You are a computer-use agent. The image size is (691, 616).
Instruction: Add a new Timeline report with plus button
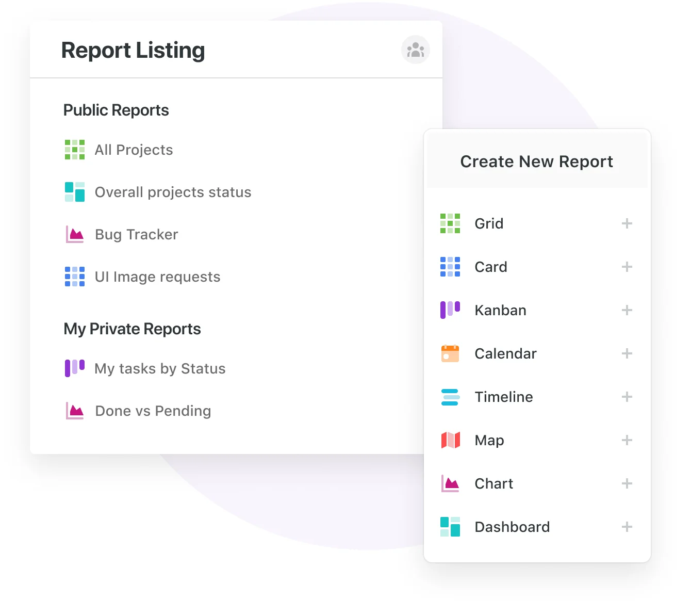[x=627, y=397]
